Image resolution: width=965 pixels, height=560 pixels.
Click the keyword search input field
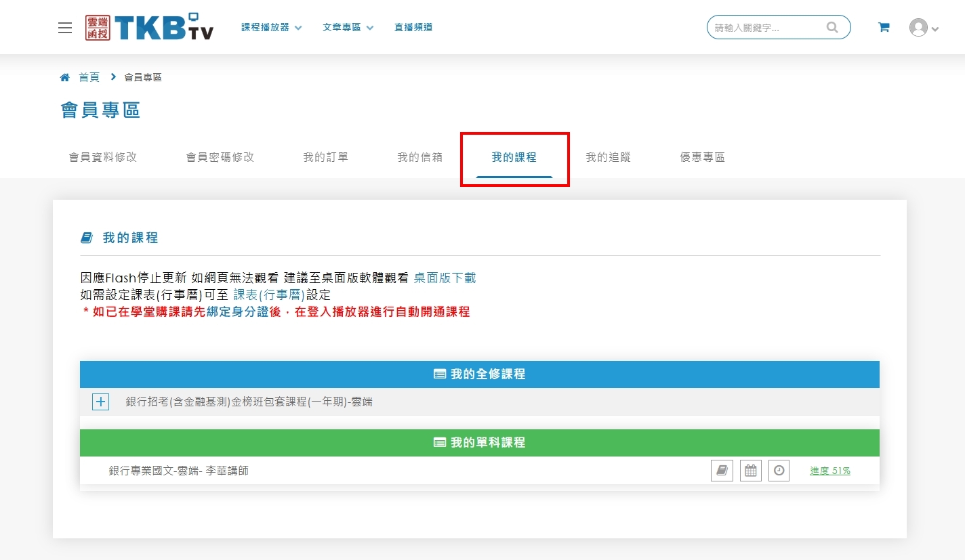[766, 28]
